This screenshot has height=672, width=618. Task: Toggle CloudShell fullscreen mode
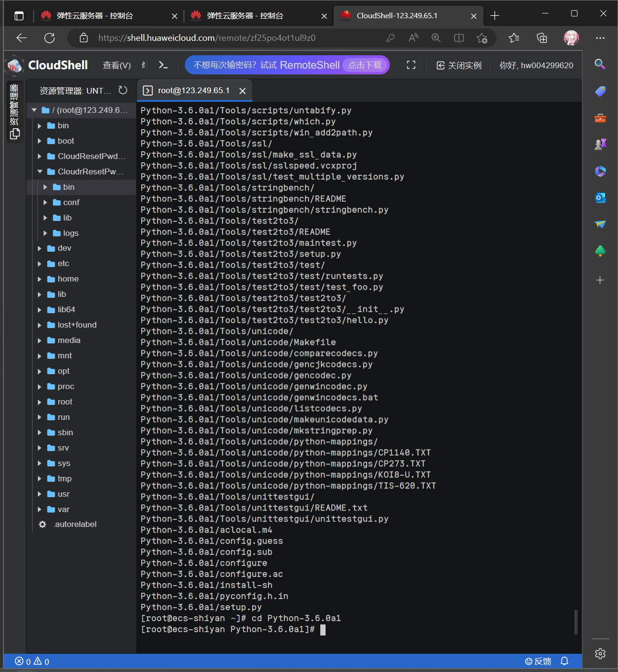click(411, 65)
